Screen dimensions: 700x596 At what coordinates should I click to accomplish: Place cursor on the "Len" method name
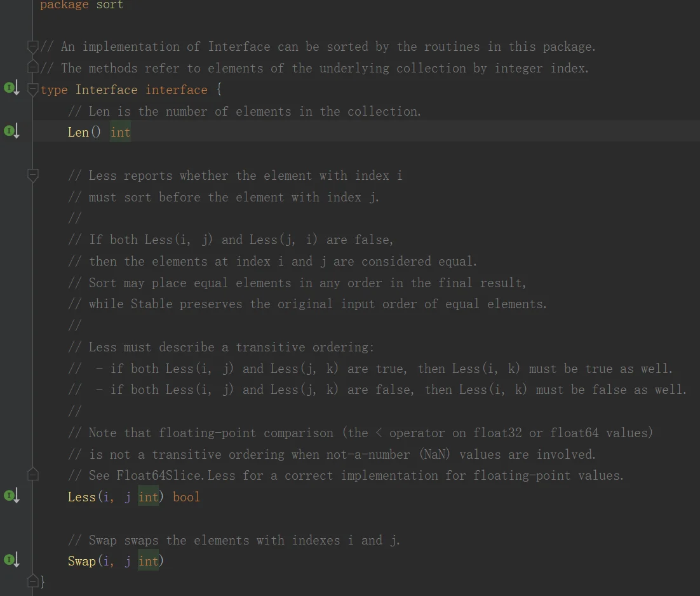pos(78,132)
